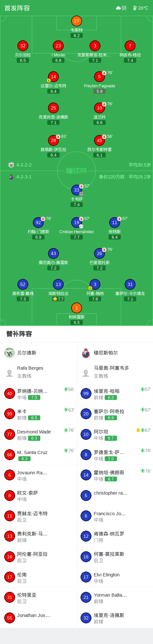Click the cloudy weather icon
This screenshot has height=644, width=153.
point(118,8)
